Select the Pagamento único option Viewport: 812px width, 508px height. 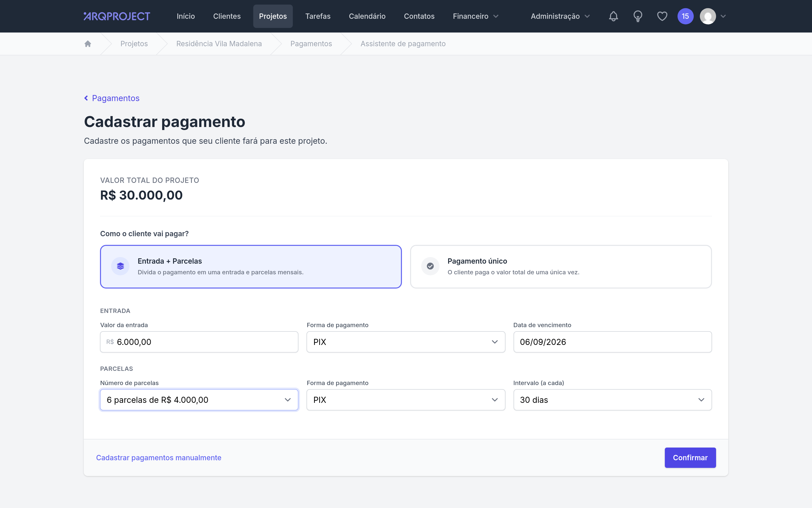coord(561,266)
